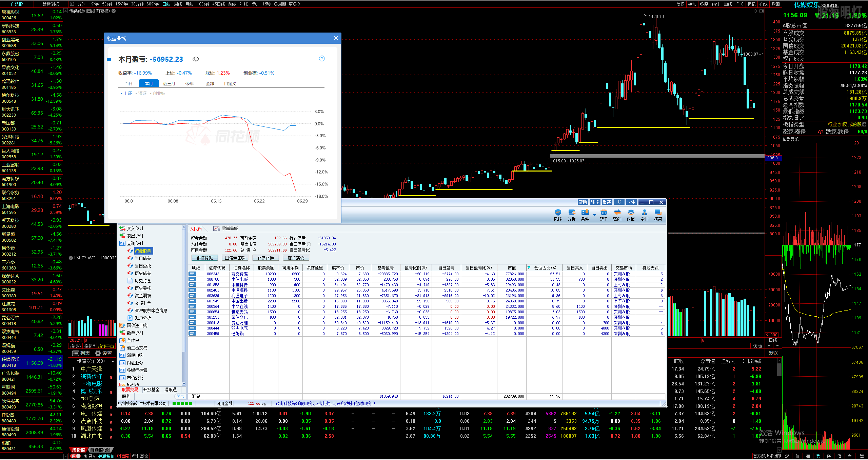The image size is (868, 460).
Task: Open the 分析 analysis tool icon
Action: click(x=572, y=215)
